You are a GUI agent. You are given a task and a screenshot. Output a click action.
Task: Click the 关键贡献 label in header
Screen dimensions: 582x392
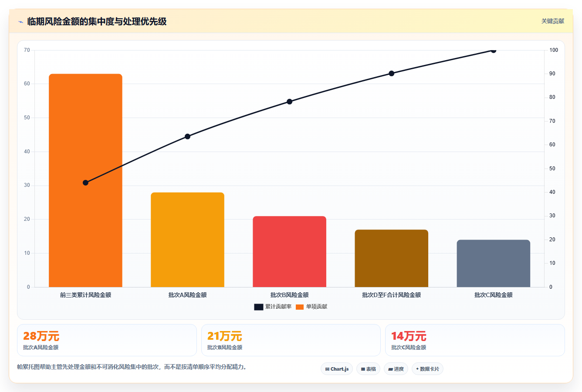pos(552,21)
